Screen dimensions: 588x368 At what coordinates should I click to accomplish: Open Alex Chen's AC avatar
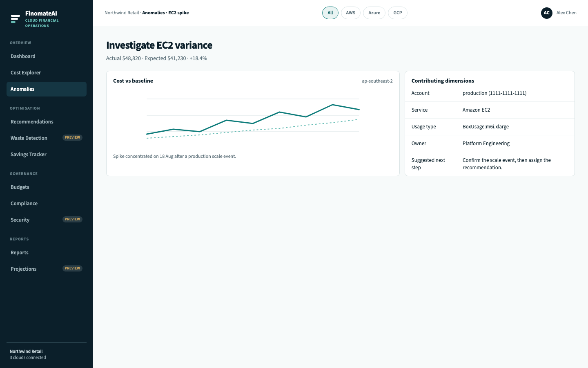click(x=547, y=13)
